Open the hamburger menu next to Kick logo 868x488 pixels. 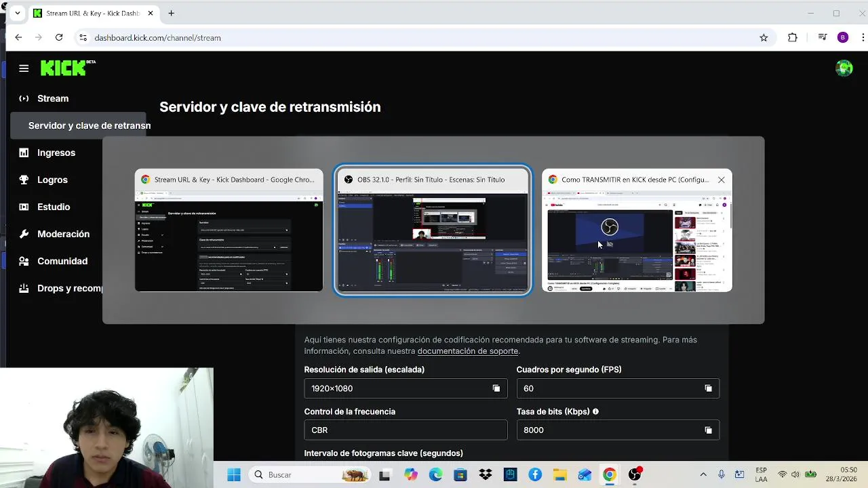[24, 68]
